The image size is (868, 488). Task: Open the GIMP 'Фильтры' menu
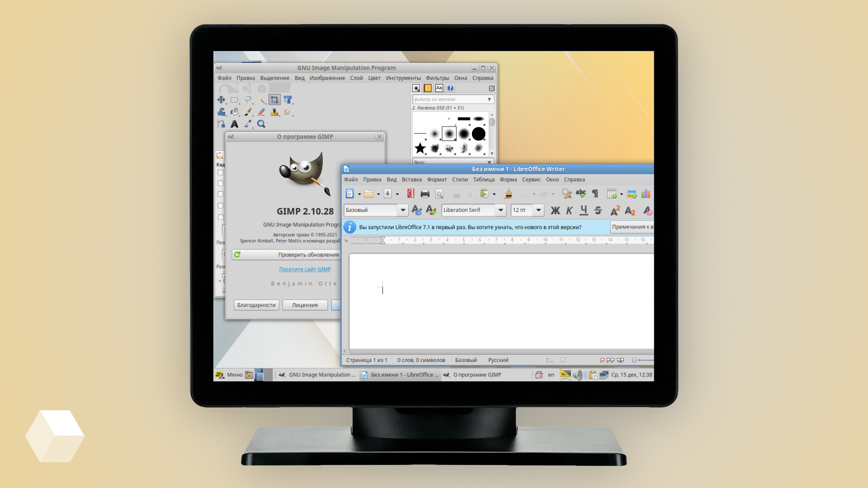pos(437,78)
